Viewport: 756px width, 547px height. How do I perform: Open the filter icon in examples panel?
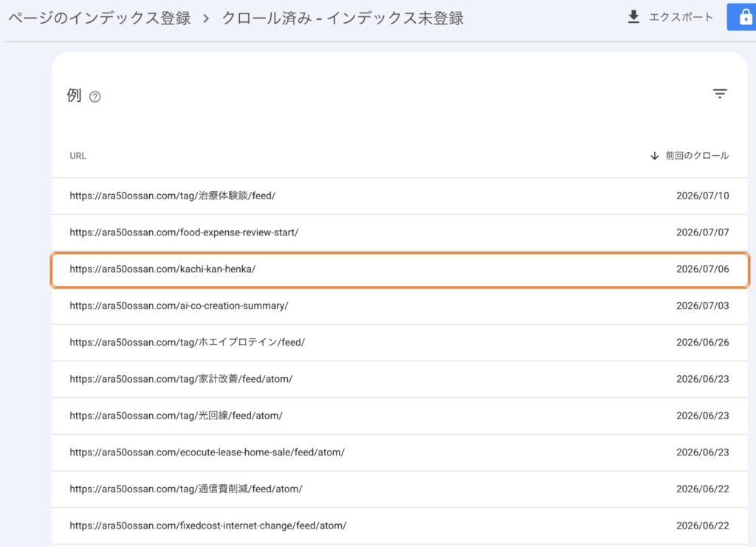(x=720, y=94)
